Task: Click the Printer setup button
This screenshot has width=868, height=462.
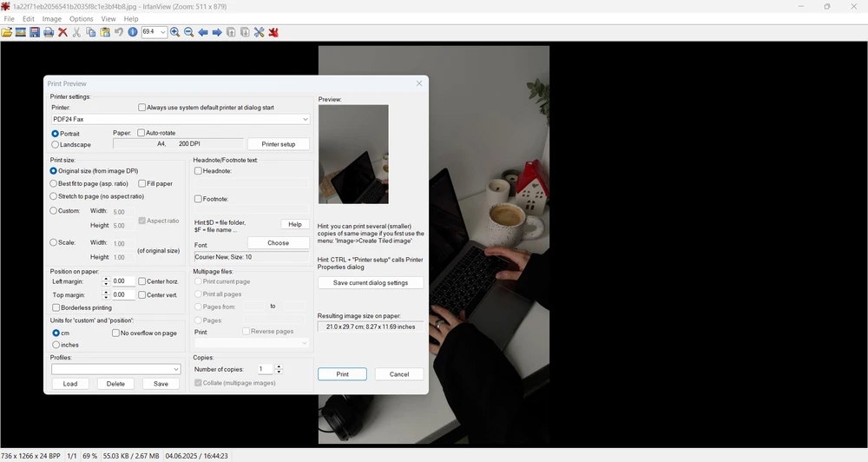Action: tap(278, 144)
